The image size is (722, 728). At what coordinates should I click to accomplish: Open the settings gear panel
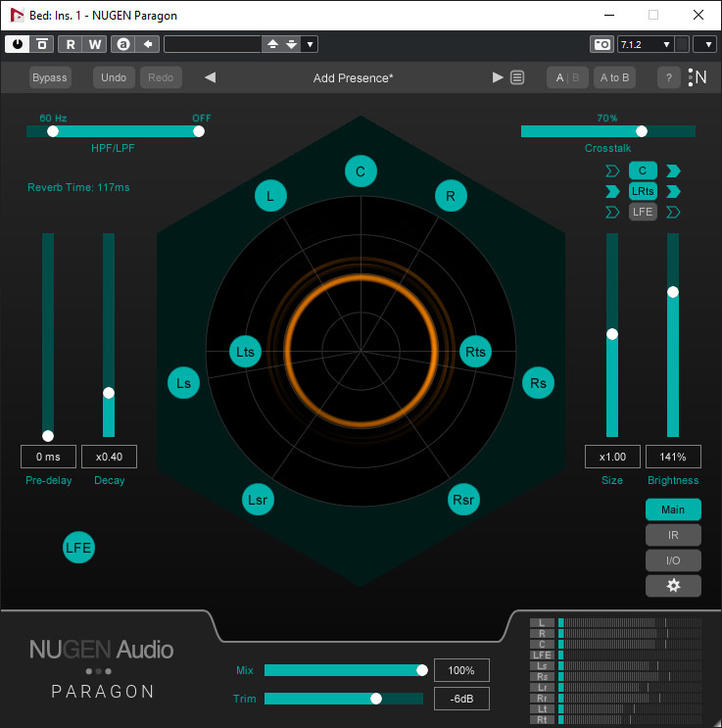point(673,585)
